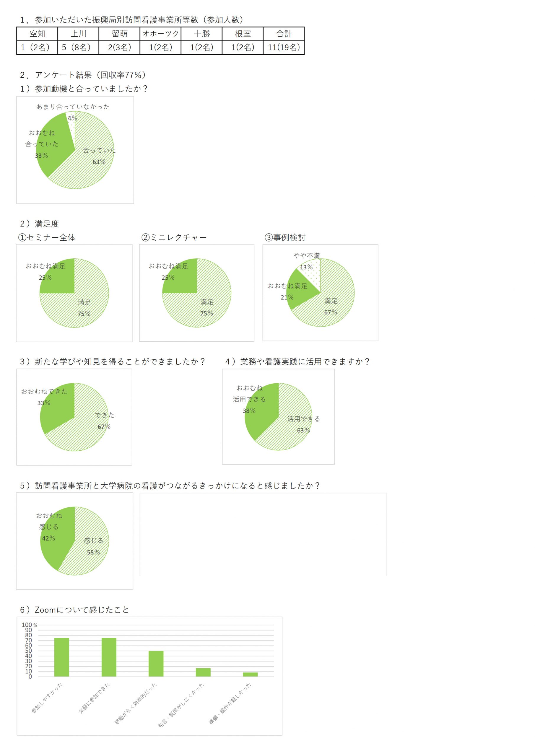Click the 空知 table header cell
Image resolution: width=535 pixels, height=756 pixels.
(37, 34)
